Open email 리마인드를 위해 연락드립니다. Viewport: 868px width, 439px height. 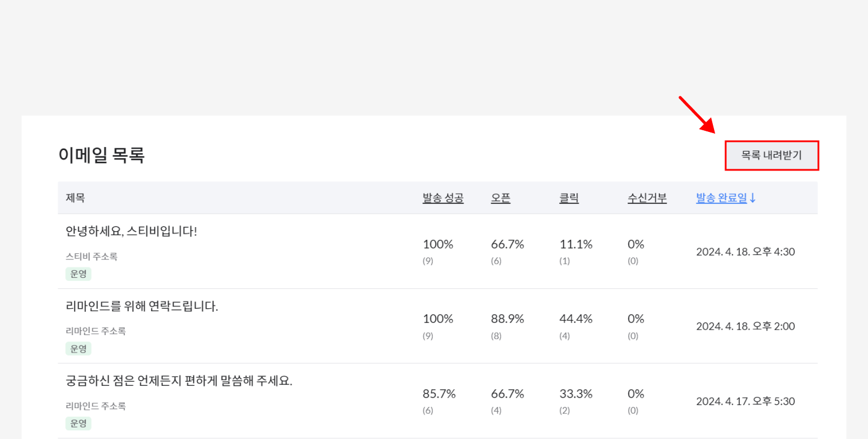(x=142, y=306)
